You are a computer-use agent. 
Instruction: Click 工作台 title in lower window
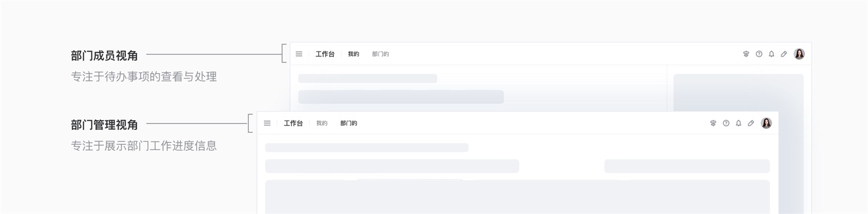(x=293, y=123)
